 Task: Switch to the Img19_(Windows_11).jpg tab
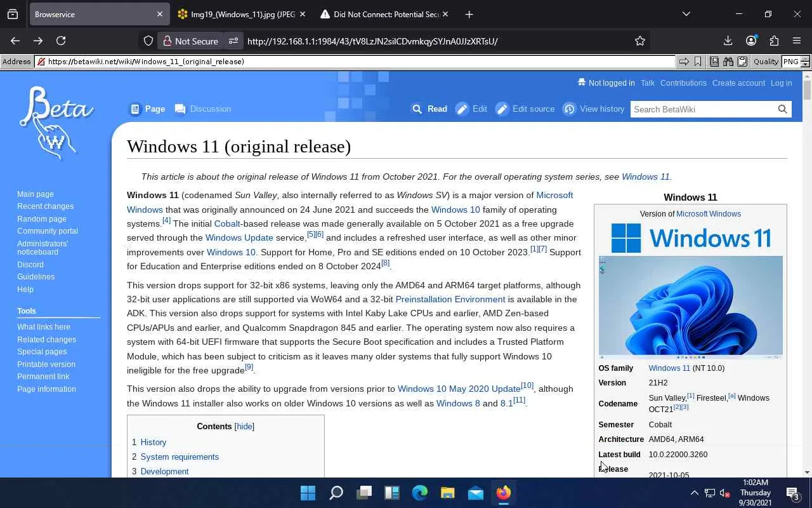tap(243, 14)
